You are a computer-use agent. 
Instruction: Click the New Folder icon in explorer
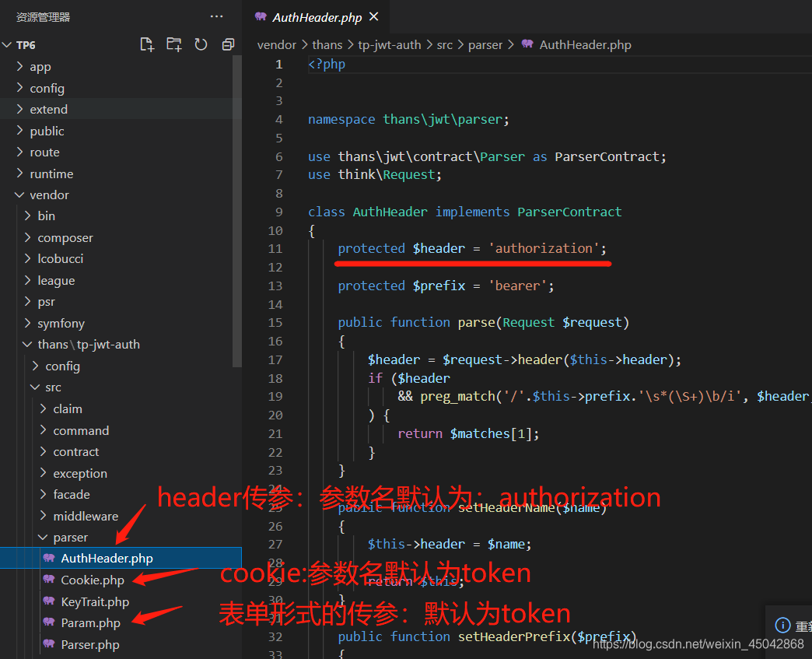(173, 44)
